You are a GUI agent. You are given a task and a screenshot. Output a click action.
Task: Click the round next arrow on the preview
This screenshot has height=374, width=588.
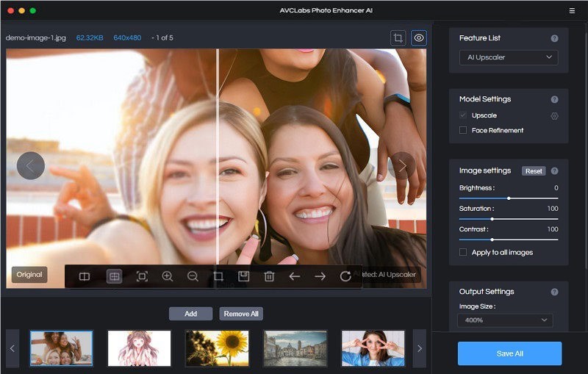(401, 165)
